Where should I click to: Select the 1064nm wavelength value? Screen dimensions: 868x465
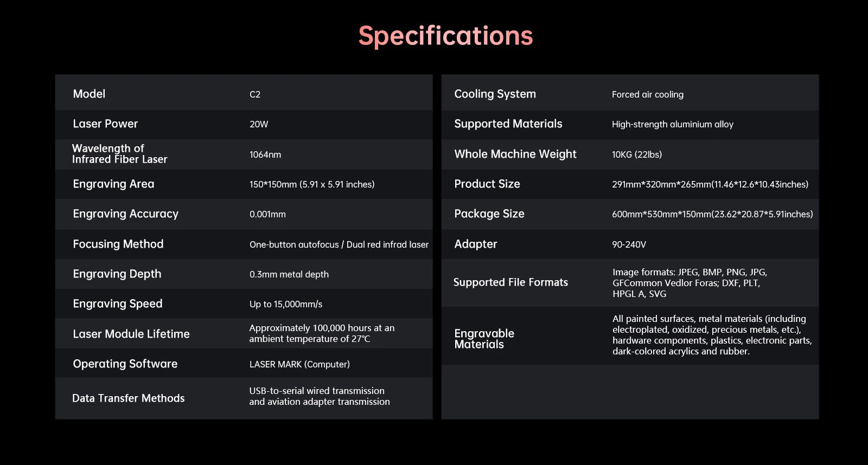[x=265, y=154]
